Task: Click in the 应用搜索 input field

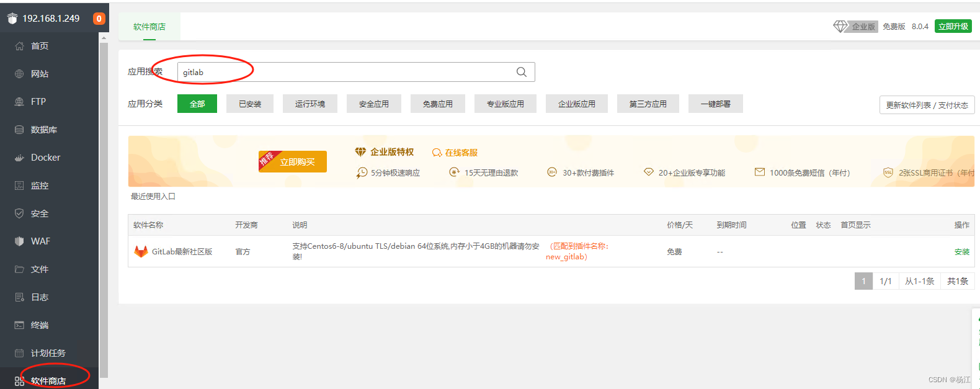Action: (x=356, y=72)
